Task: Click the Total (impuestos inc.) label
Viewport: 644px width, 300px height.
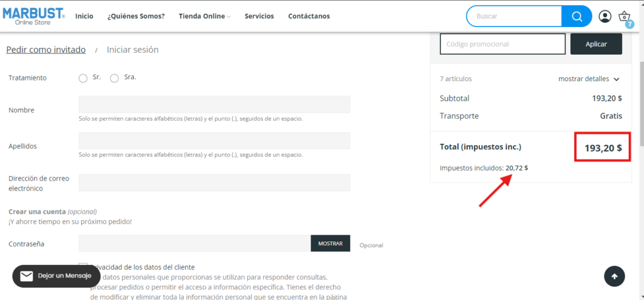Action: point(480,147)
